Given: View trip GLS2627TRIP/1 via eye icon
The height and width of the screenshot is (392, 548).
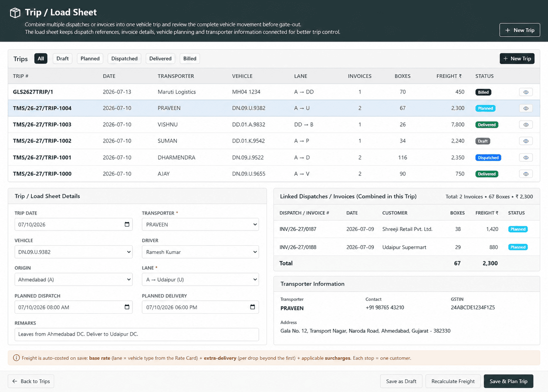Looking at the screenshot, I should click(526, 92).
